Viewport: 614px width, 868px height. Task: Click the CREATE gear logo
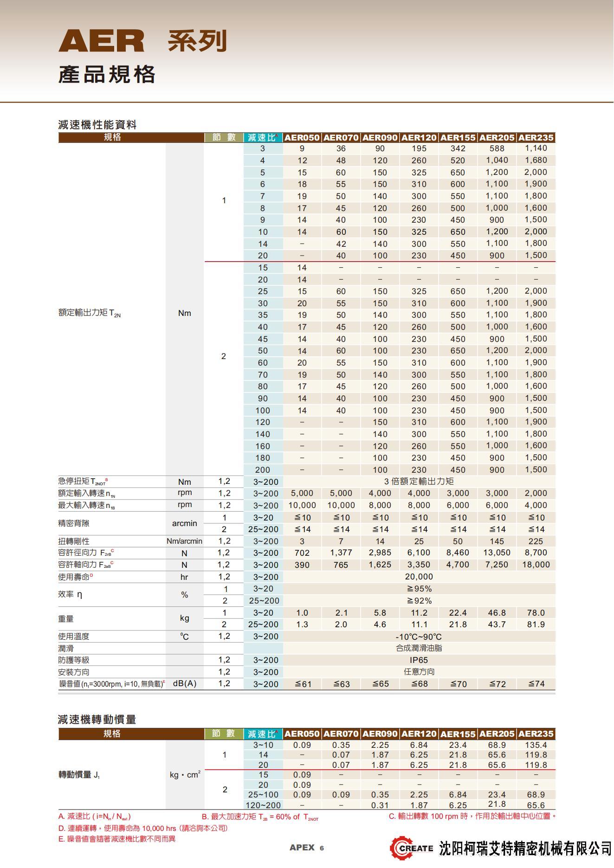point(411,848)
